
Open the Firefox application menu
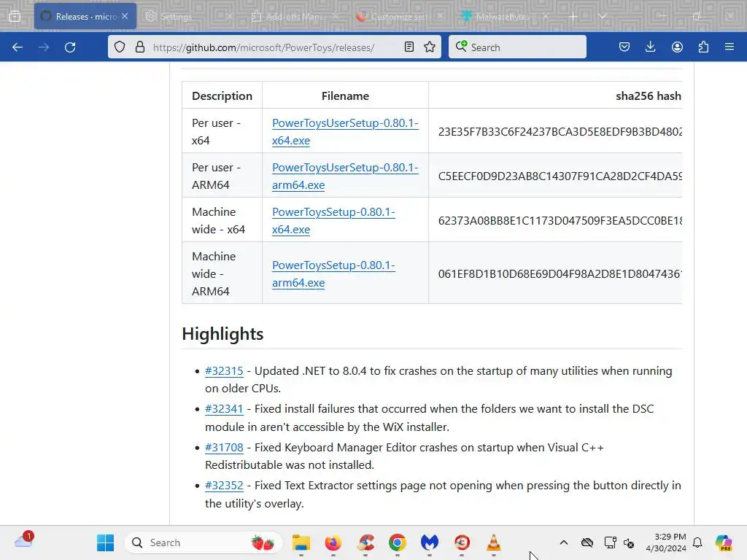729,47
